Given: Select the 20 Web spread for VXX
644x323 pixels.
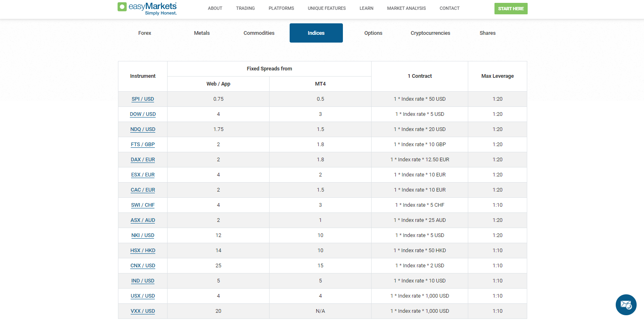Looking at the screenshot, I should (x=218, y=311).
